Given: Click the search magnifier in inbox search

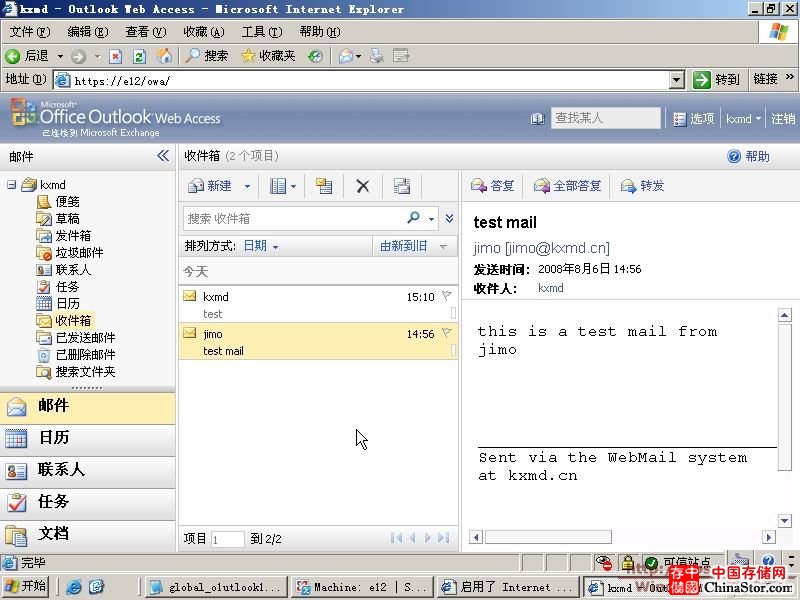Looking at the screenshot, I should tap(413, 218).
